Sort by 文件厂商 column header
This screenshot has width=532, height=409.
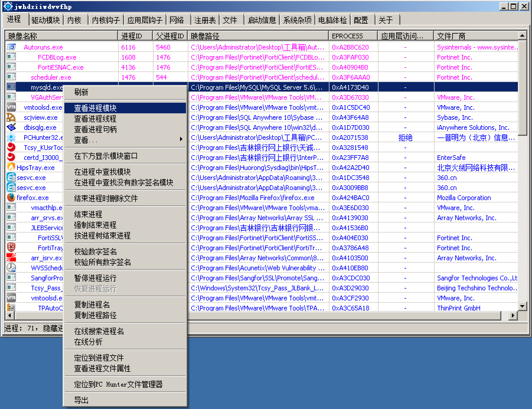[x=476, y=36]
